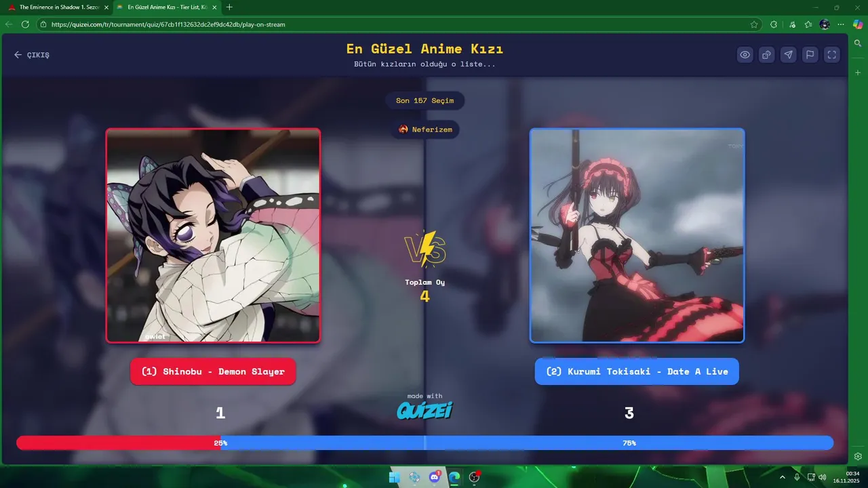
Task: Open Windows Start menu
Action: (x=395, y=477)
